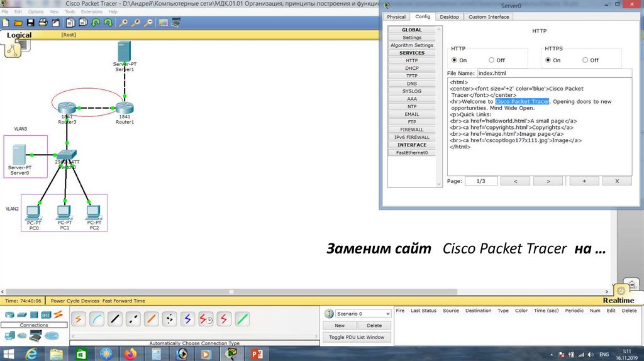The width and height of the screenshot is (644, 361).
Task: Open the Activity Wizard icon
Action: click(55, 23)
